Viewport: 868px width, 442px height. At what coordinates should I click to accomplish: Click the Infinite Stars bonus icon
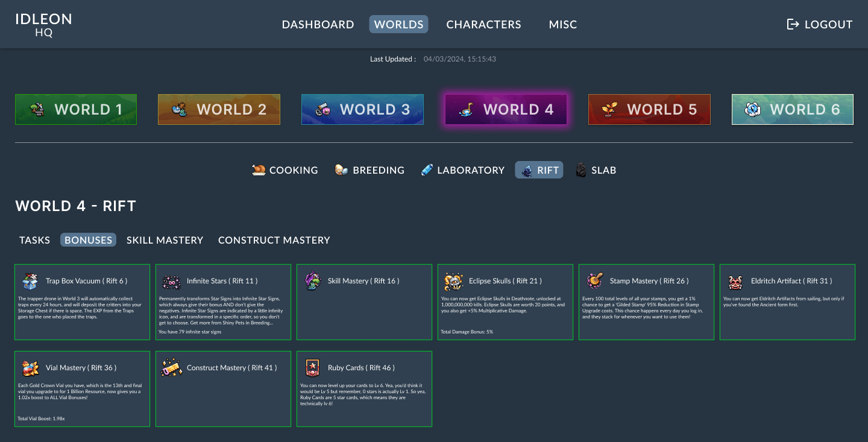tap(171, 282)
